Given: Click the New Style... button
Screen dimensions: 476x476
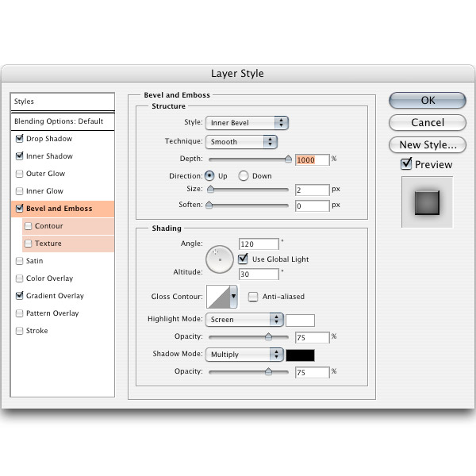Looking at the screenshot, I should point(428,145).
